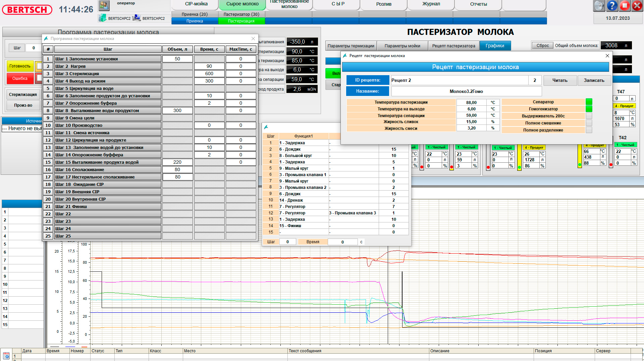The image size is (644, 361).
Task: Mute alarm sound with speaker icon
Action: (x=599, y=6)
